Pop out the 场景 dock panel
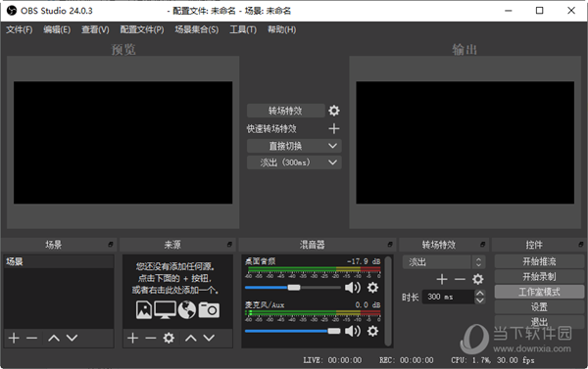The width and height of the screenshot is (588, 369). 110,245
